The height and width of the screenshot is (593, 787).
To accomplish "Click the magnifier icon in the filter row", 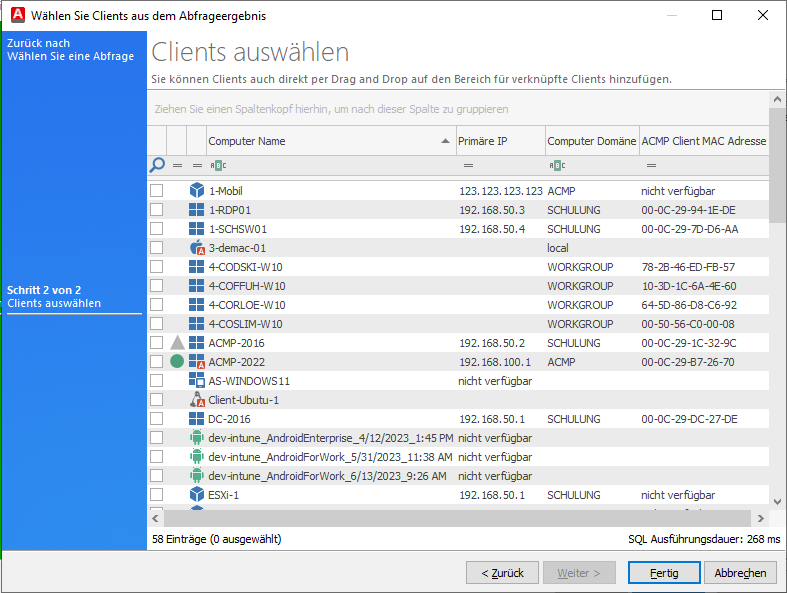I will point(157,166).
